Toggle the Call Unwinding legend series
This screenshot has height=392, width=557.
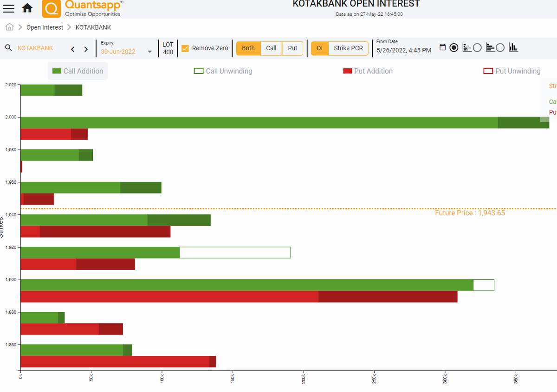tap(223, 71)
